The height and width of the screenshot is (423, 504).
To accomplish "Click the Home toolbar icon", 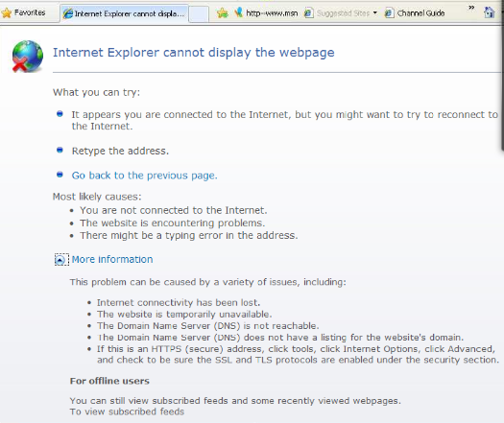I will point(490,12).
